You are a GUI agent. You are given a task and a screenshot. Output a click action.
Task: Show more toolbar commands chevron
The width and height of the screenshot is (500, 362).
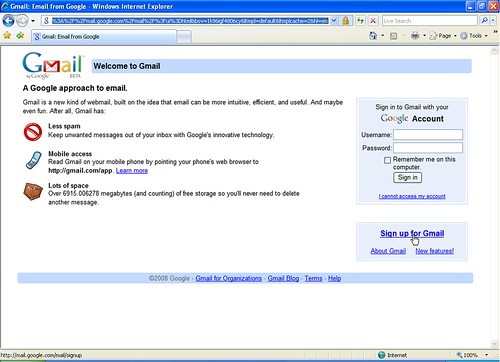(495, 32)
